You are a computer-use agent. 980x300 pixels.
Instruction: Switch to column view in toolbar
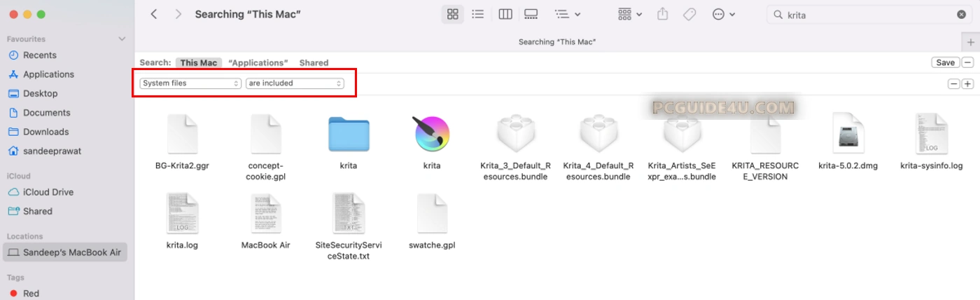point(505,14)
